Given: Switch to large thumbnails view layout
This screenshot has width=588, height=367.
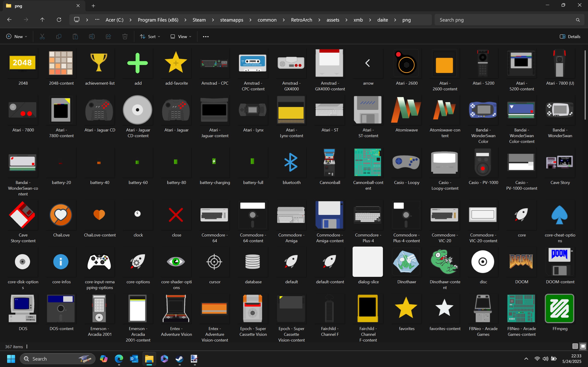Looking at the screenshot, I should pyautogui.click(x=583, y=346).
